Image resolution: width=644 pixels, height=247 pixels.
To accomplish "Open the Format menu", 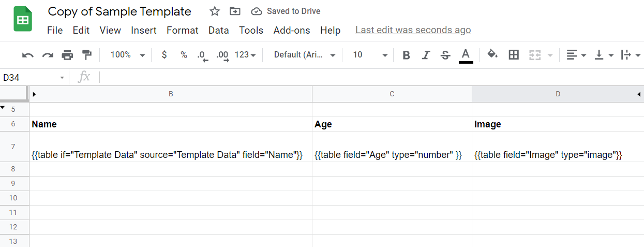I will point(182,31).
